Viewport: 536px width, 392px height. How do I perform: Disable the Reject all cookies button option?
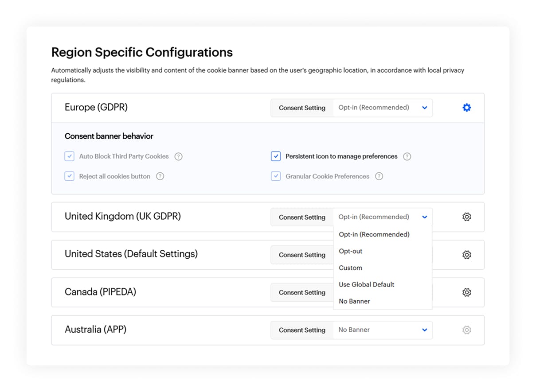[69, 176]
